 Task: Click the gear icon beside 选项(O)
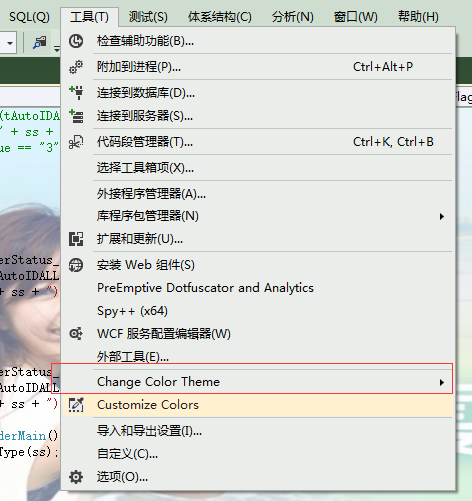click(76, 477)
